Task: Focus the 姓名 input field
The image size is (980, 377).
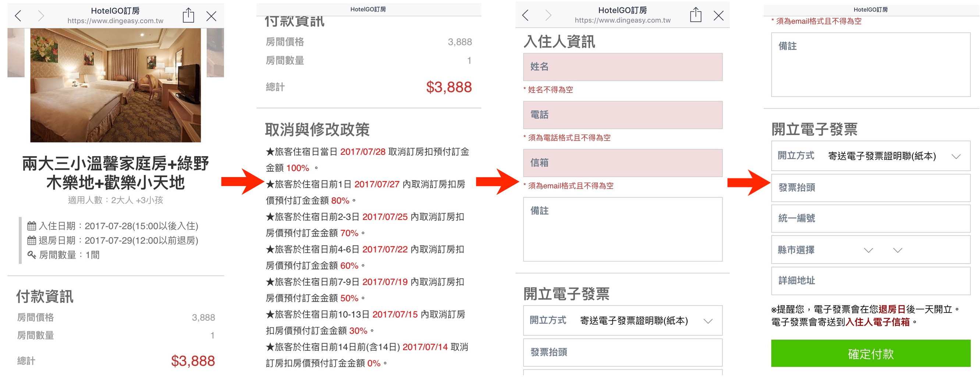Action: coord(623,67)
